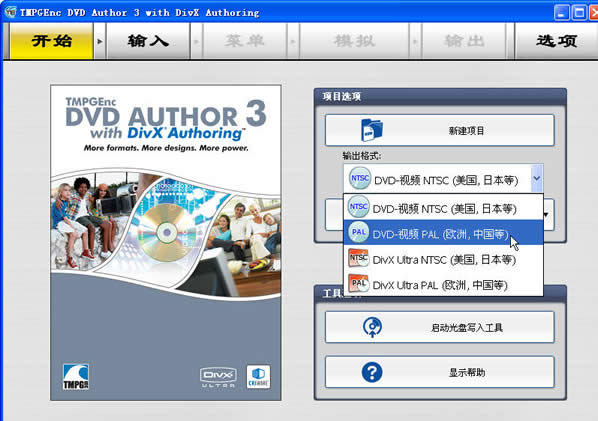Choose DVD-视频 PAL (欧洲, 中国等) option
The height and width of the screenshot is (421, 598).
[443, 233]
